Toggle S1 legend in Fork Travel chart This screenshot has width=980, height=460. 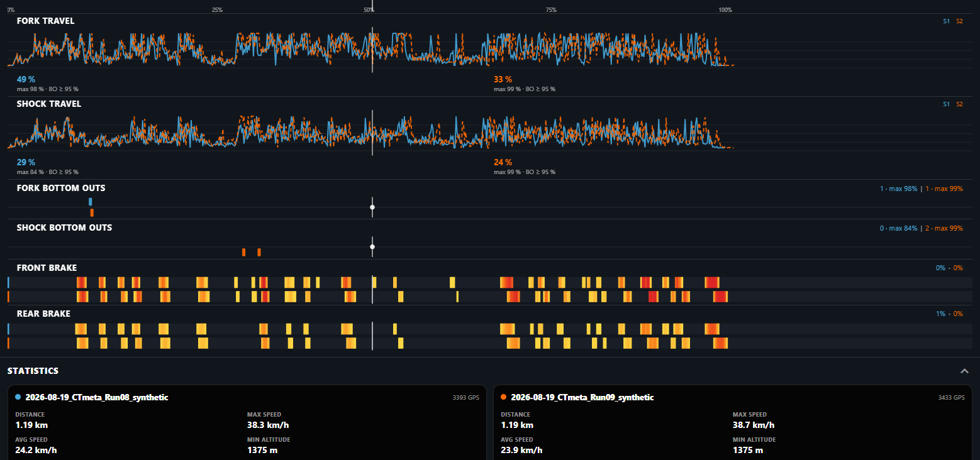click(x=947, y=21)
